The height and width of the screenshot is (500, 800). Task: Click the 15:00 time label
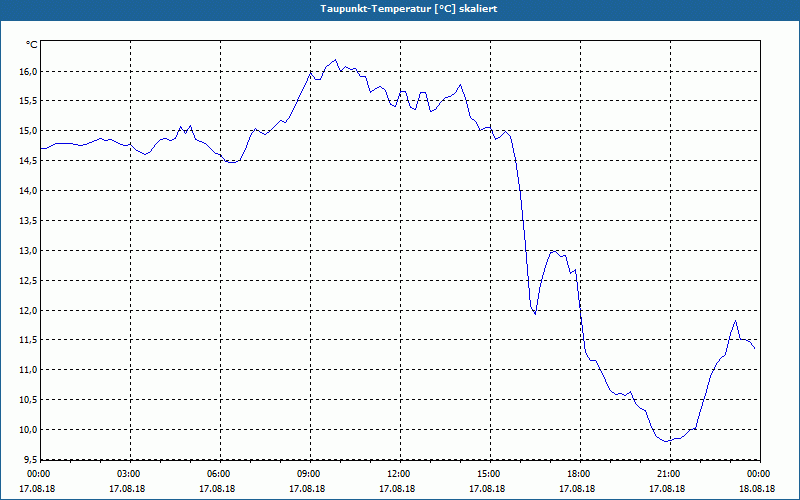(x=491, y=474)
